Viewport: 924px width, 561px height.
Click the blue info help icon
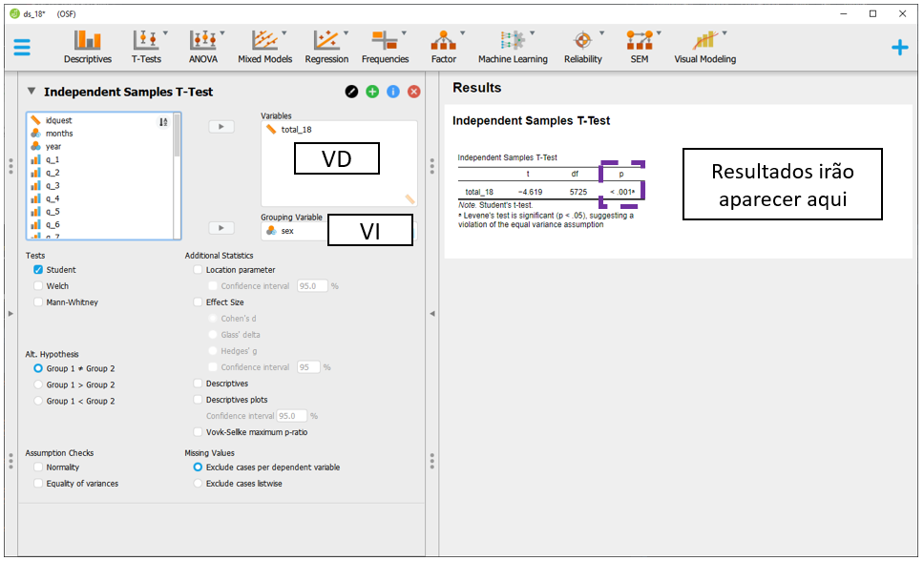pos(392,92)
